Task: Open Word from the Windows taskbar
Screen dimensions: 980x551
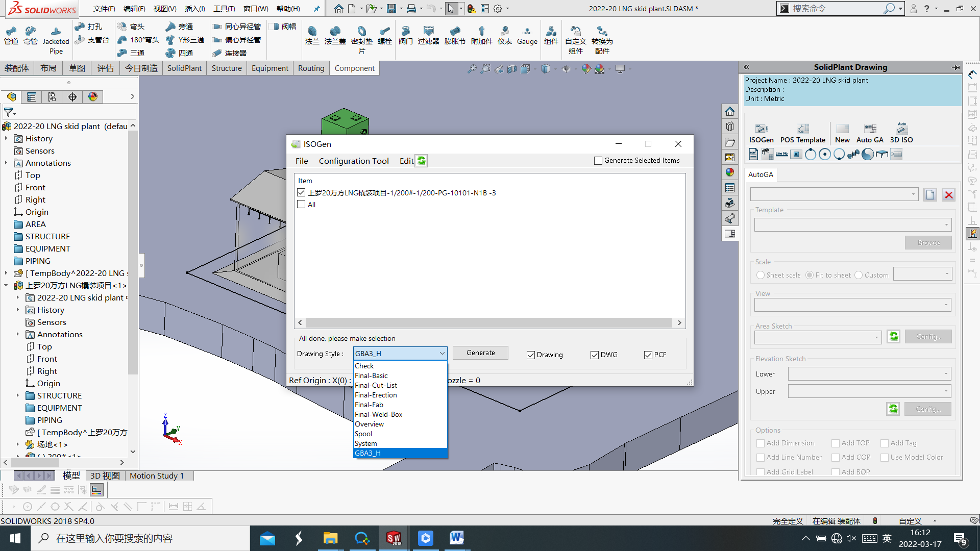Action: [x=456, y=538]
